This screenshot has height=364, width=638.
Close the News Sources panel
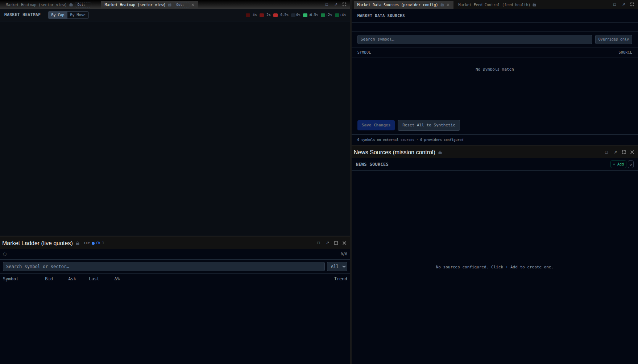(632, 152)
